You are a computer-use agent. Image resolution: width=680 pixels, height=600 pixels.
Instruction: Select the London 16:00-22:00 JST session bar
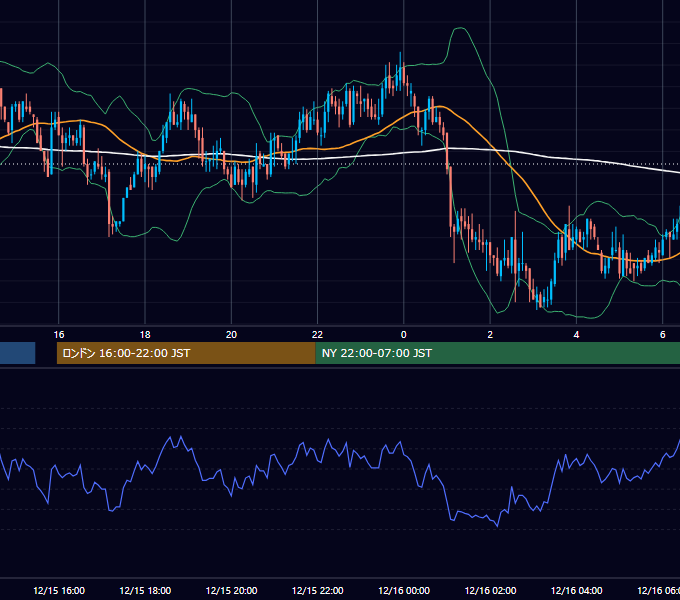click(186, 353)
